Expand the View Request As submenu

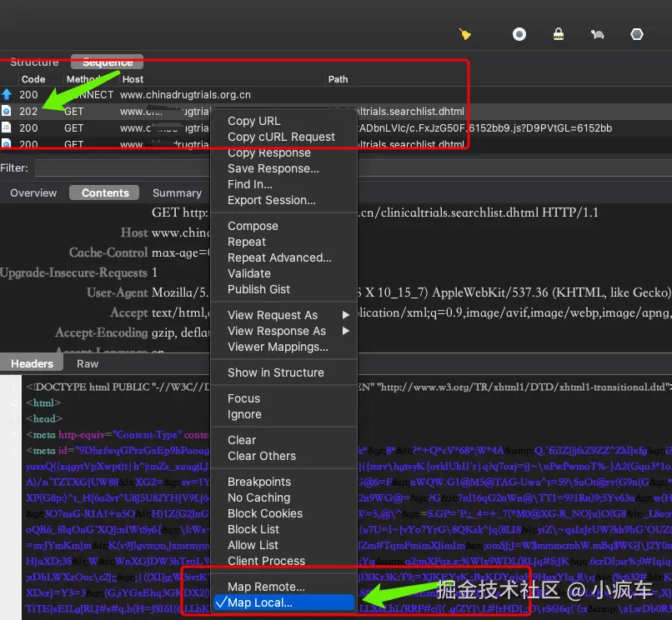(x=283, y=315)
